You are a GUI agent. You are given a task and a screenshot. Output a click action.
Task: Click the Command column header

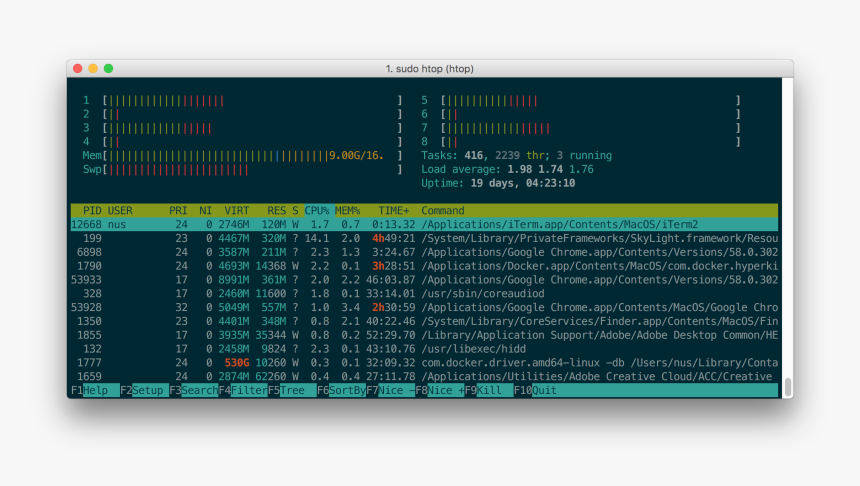click(x=443, y=211)
